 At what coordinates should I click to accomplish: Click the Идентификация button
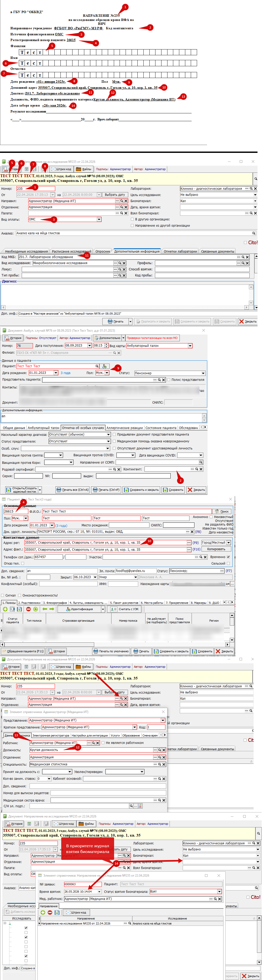point(80,609)
